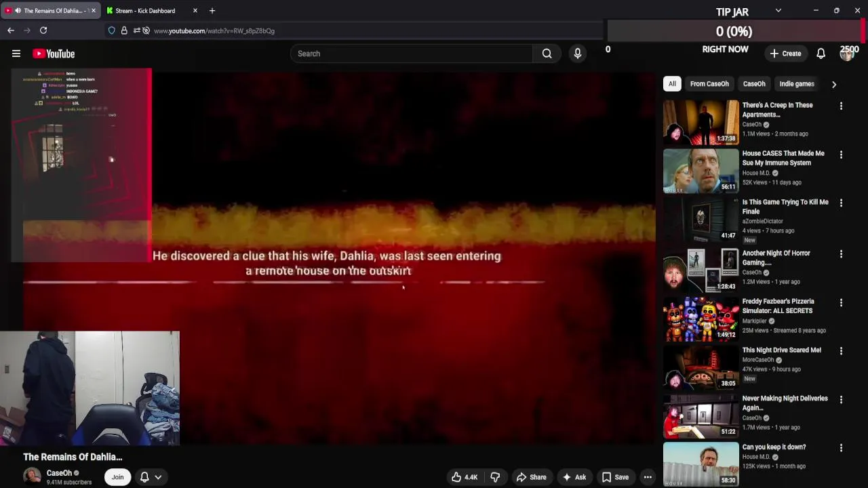Open a new browser tab with plus

(x=212, y=11)
